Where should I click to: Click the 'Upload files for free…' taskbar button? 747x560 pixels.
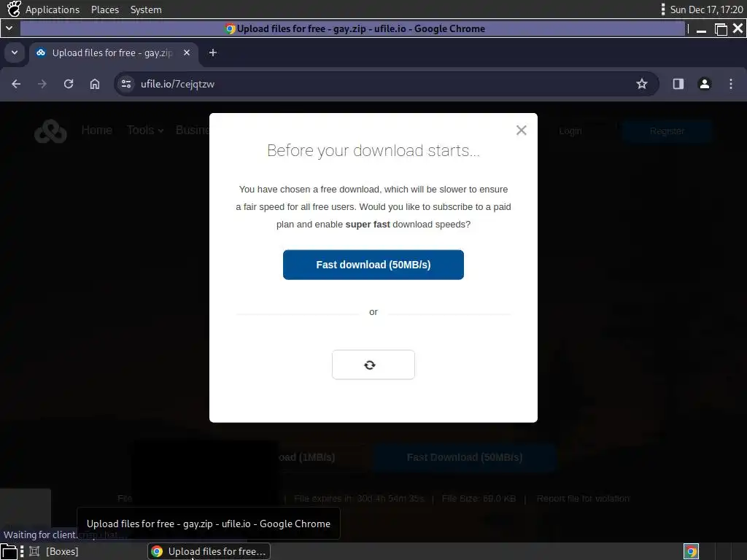tap(209, 551)
